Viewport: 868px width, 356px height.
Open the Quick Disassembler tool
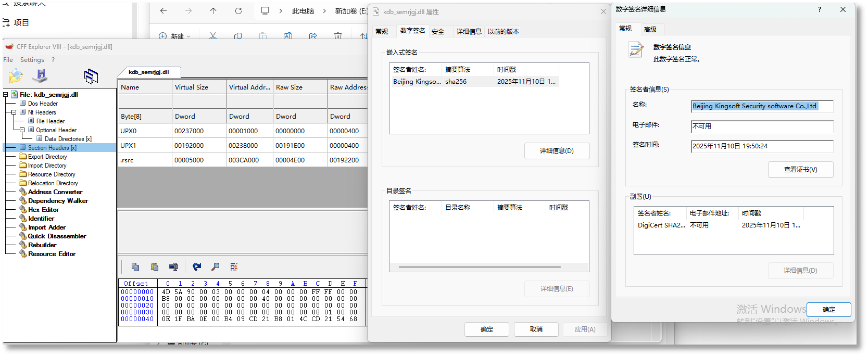click(x=57, y=236)
